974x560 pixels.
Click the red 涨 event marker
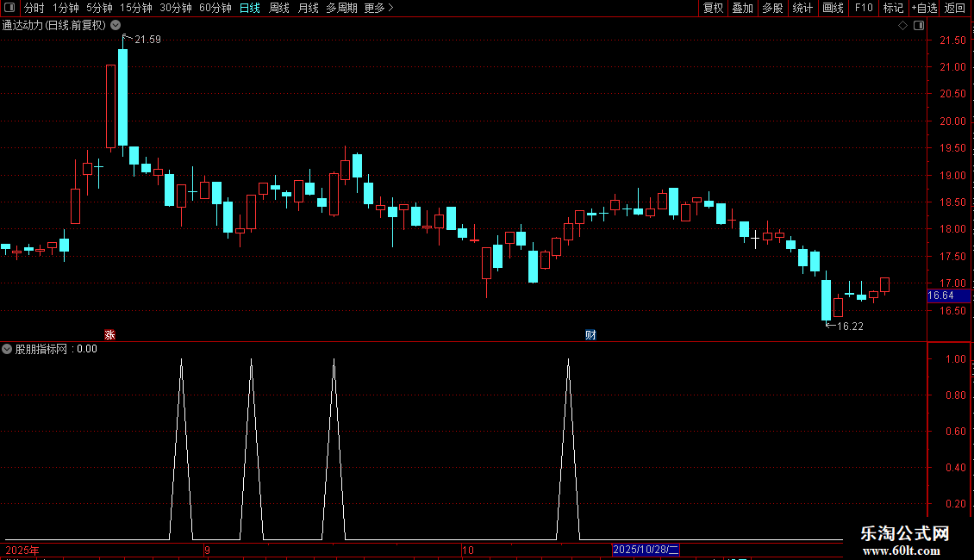pyautogui.click(x=110, y=334)
